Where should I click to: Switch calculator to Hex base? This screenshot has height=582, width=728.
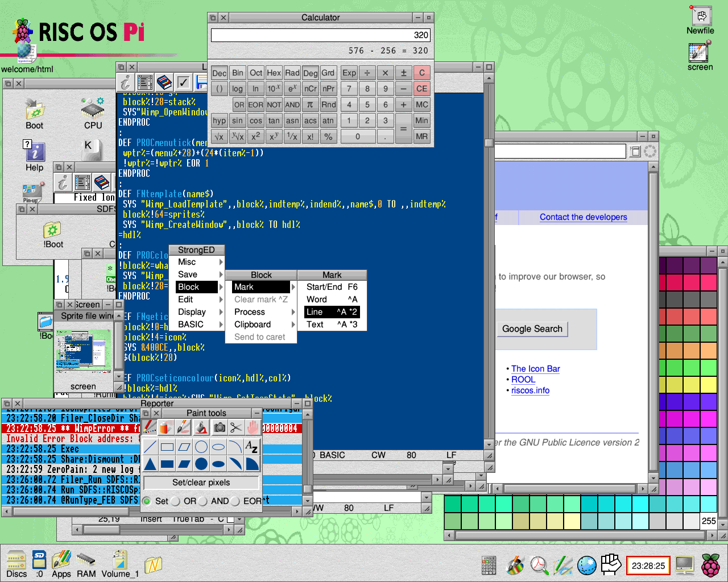click(x=274, y=73)
